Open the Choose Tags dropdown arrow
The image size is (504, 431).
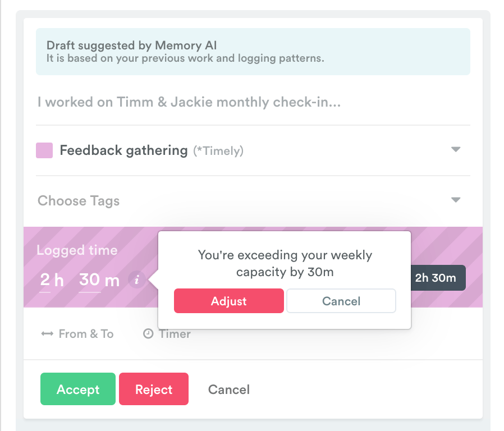456,200
